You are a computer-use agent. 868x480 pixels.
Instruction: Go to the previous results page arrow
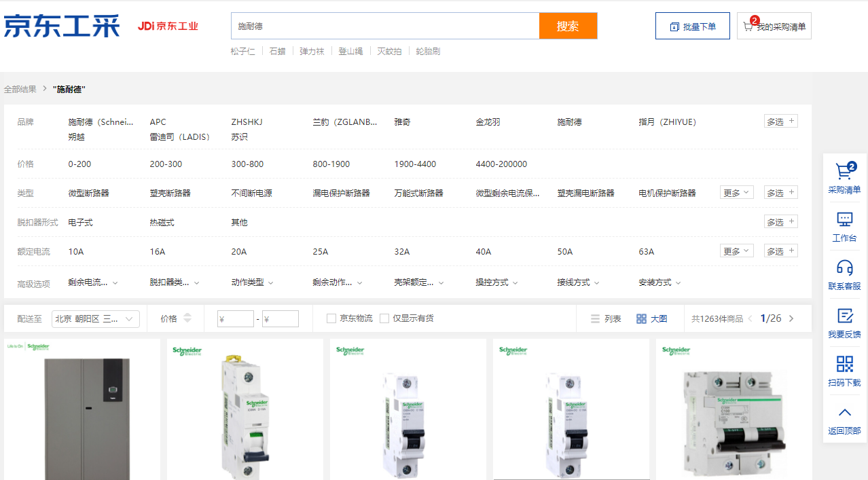(751, 318)
